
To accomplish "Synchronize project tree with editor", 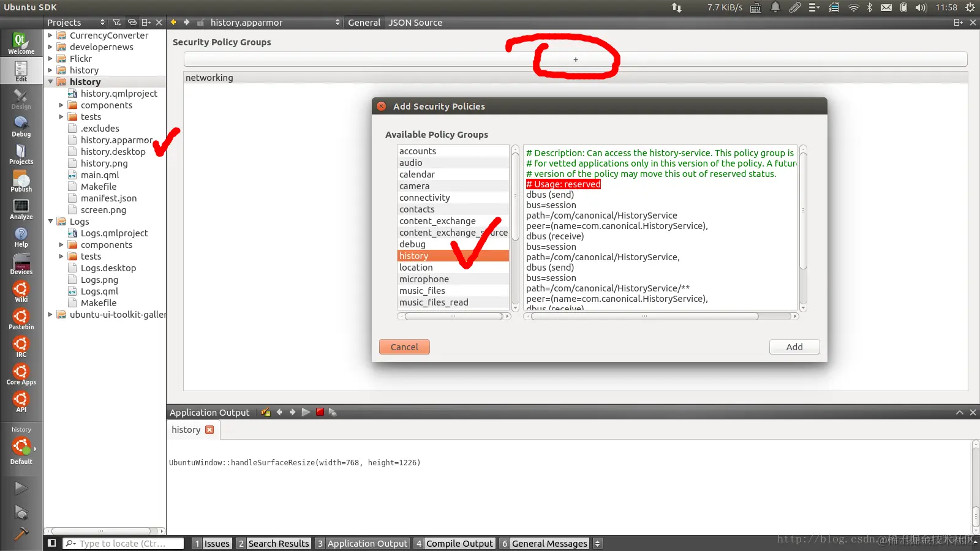I will pyautogui.click(x=132, y=22).
